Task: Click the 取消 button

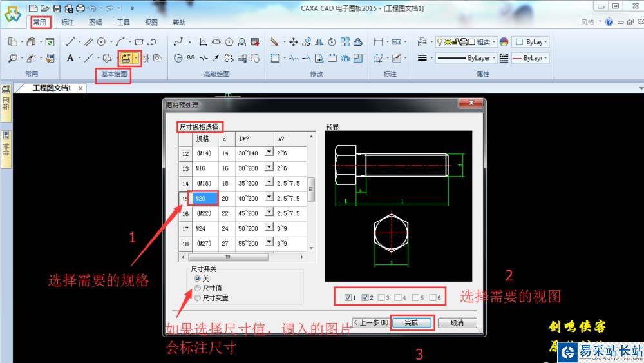Action: [457, 323]
